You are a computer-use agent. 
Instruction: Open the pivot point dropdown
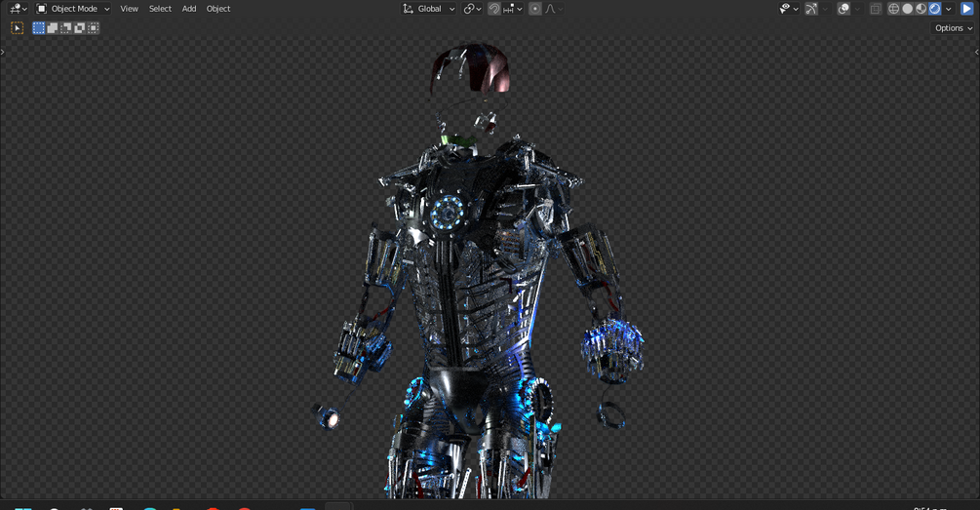473,9
